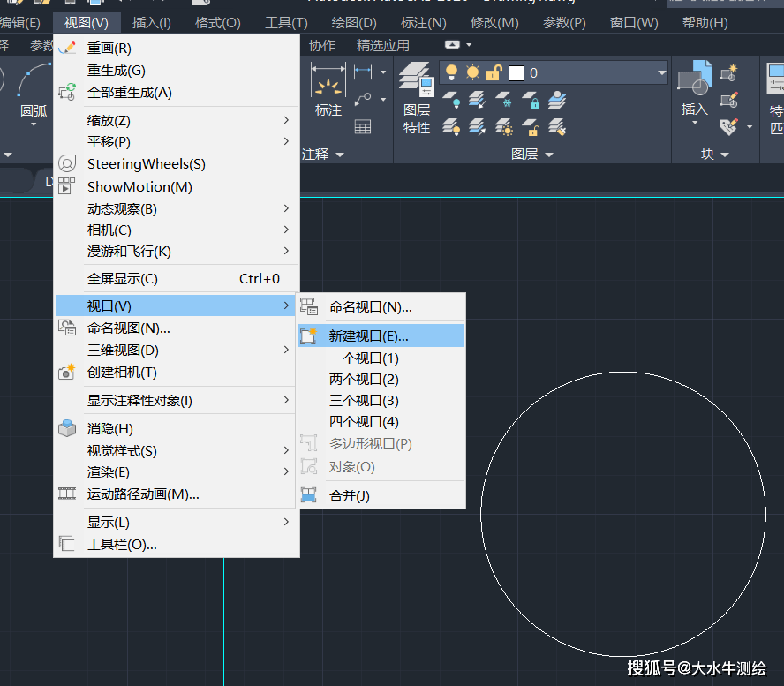Click the make current layer icon

(557, 100)
